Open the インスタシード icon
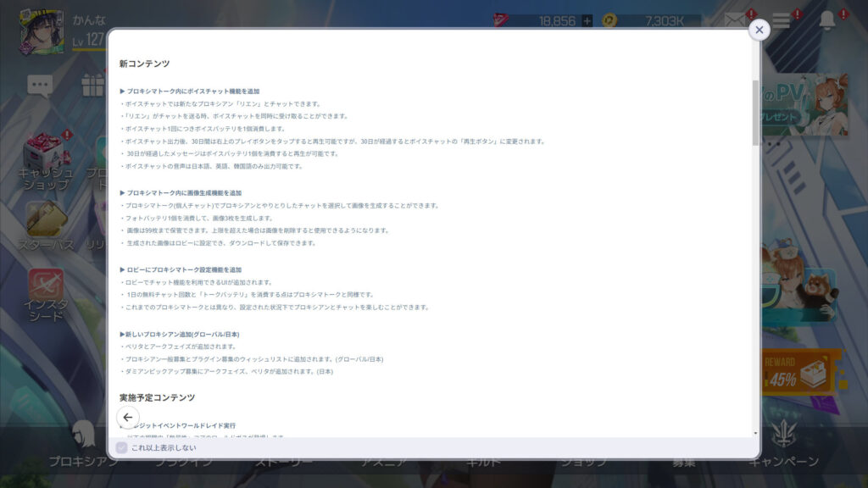The height and width of the screenshot is (488, 868). [47, 293]
